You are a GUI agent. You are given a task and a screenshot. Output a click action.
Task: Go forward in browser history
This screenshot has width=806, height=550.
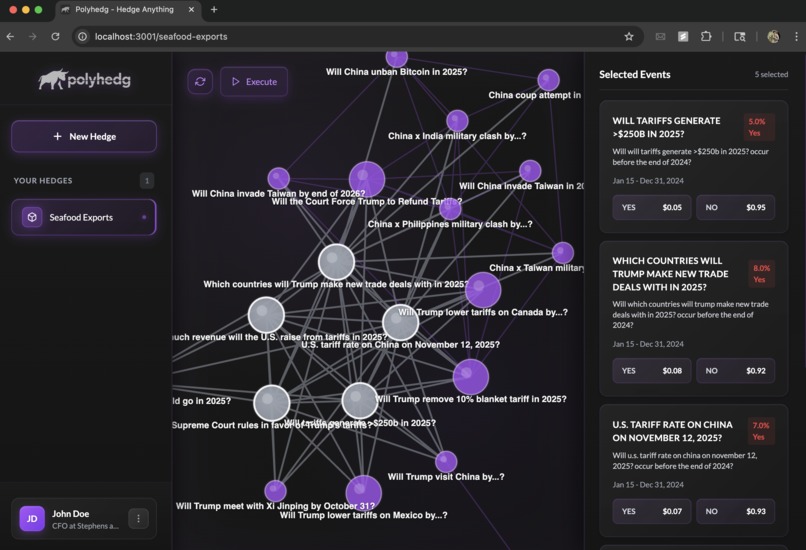point(32,36)
